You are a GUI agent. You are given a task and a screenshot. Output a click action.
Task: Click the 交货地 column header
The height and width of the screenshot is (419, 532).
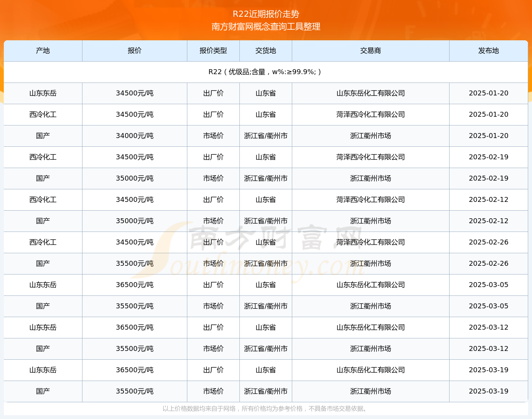coord(266,51)
